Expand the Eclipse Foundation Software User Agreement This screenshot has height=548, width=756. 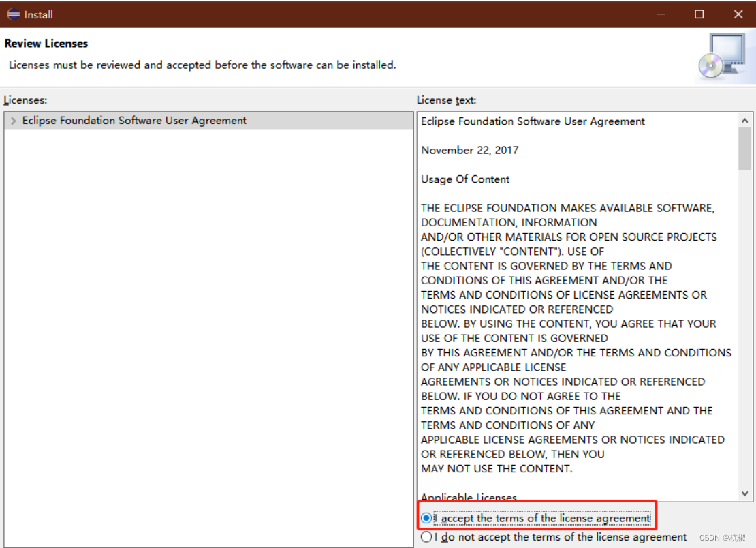pos(13,120)
